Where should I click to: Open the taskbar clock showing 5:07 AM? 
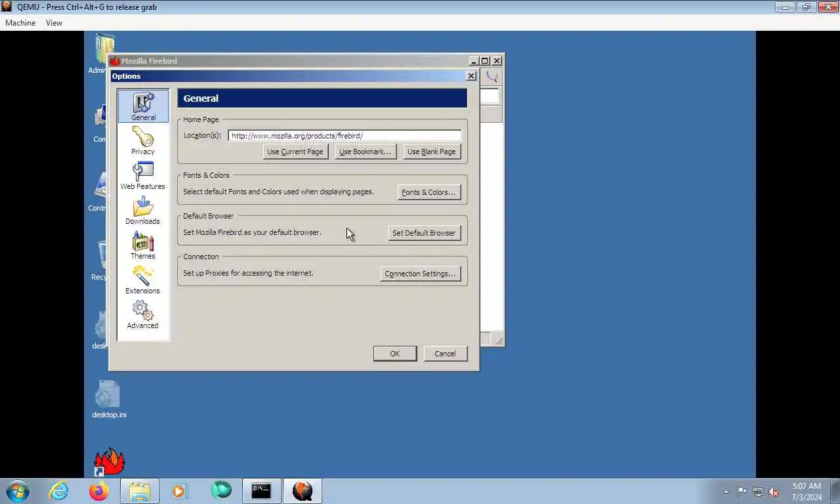[807, 492]
